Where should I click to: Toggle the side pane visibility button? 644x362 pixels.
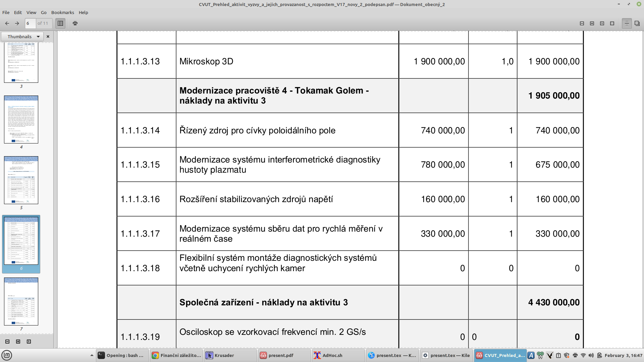click(x=60, y=23)
